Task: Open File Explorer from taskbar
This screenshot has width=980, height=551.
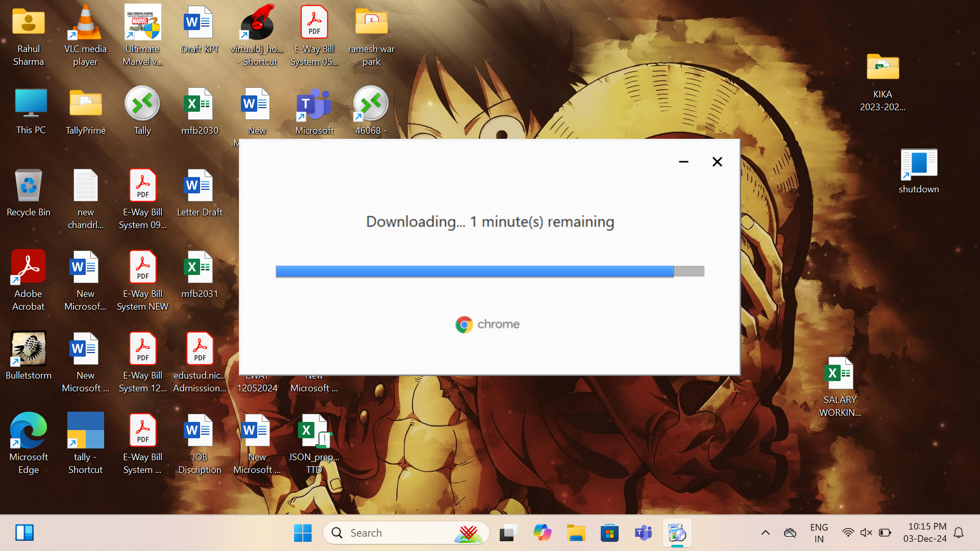Action: click(x=576, y=533)
